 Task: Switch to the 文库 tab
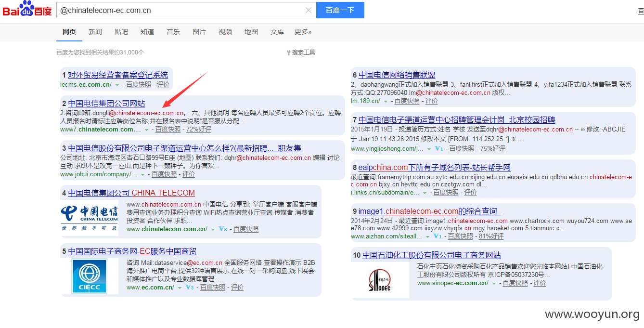click(277, 32)
